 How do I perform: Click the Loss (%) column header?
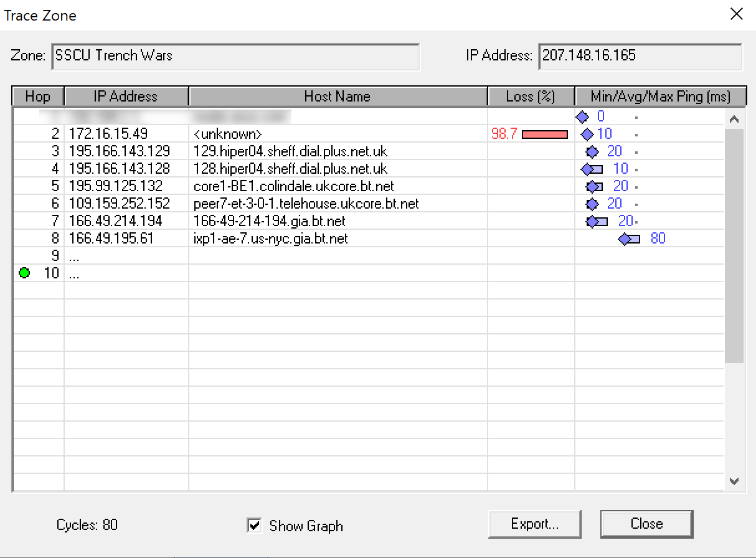pyautogui.click(x=530, y=97)
